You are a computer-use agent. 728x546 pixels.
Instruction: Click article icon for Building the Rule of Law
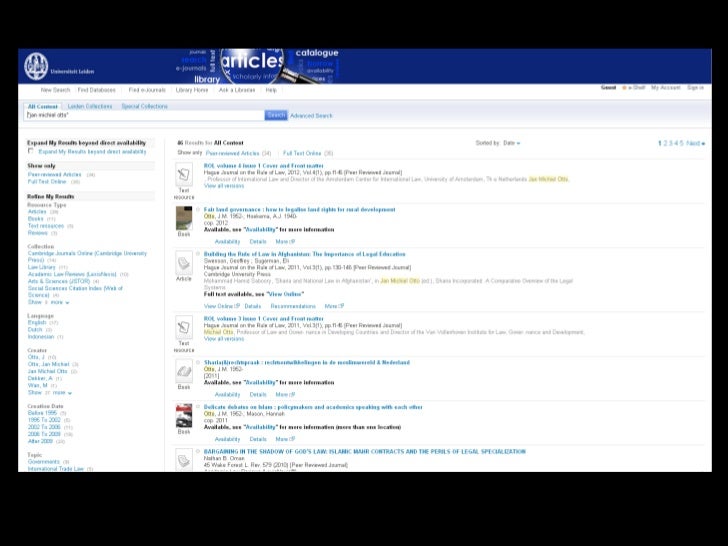(x=184, y=263)
